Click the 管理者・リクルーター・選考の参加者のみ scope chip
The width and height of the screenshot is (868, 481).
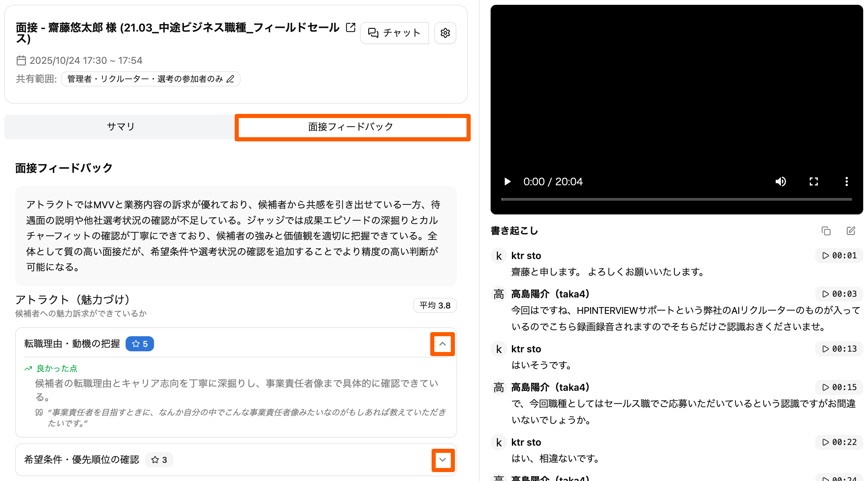pyautogui.click(x=151, y=79)
